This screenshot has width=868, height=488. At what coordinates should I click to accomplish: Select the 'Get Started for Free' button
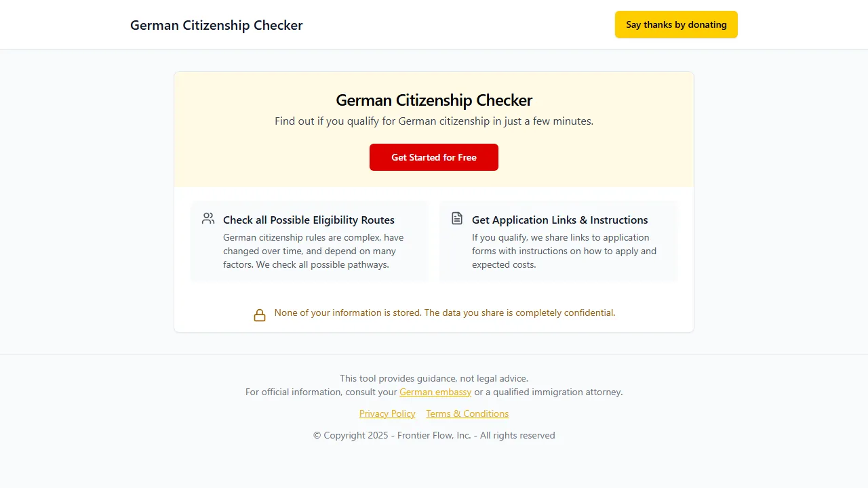click(434, 157)
